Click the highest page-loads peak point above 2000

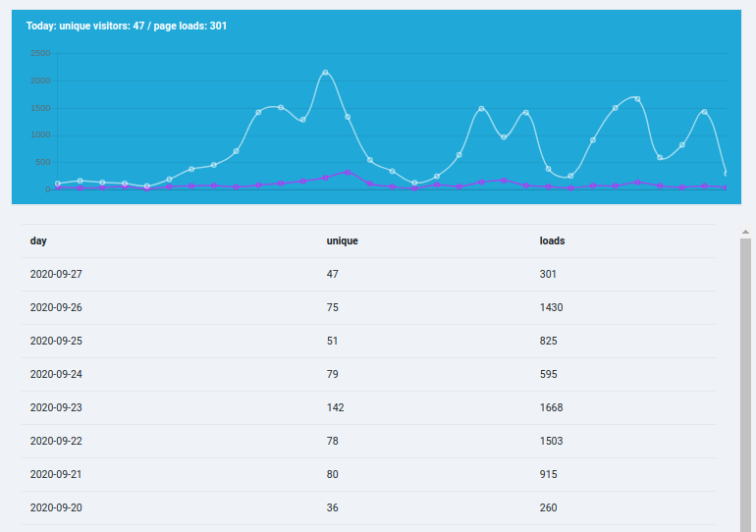click(325, 73)
